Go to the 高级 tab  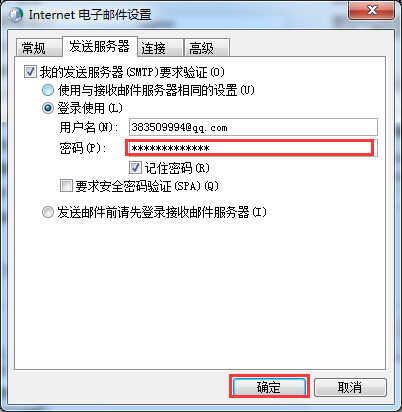tap(206, 48)
